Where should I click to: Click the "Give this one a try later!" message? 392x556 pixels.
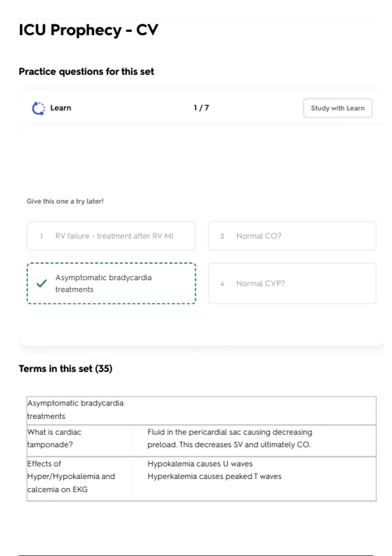click(x=65, y=201)
